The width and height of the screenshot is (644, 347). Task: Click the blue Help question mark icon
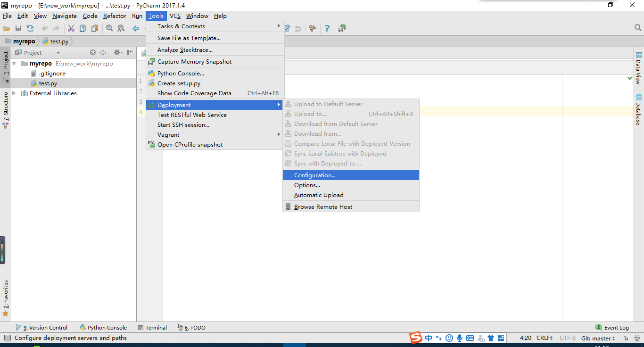327,29
